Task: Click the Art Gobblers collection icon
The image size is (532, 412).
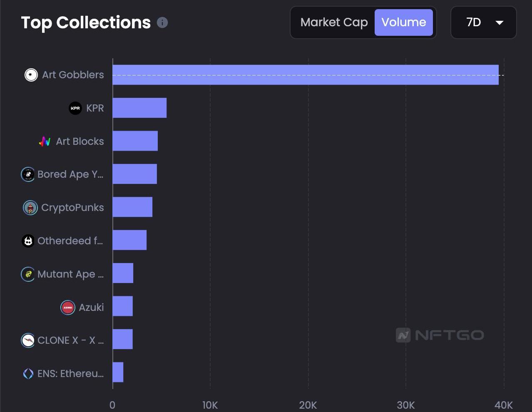Action: (31, 75)
